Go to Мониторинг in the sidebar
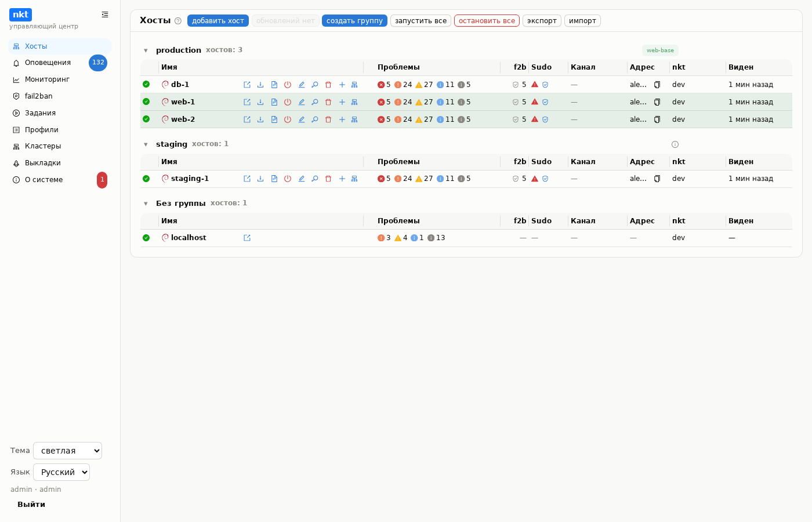The width and height of the screenshot is (812, 522). coord(60,79)
